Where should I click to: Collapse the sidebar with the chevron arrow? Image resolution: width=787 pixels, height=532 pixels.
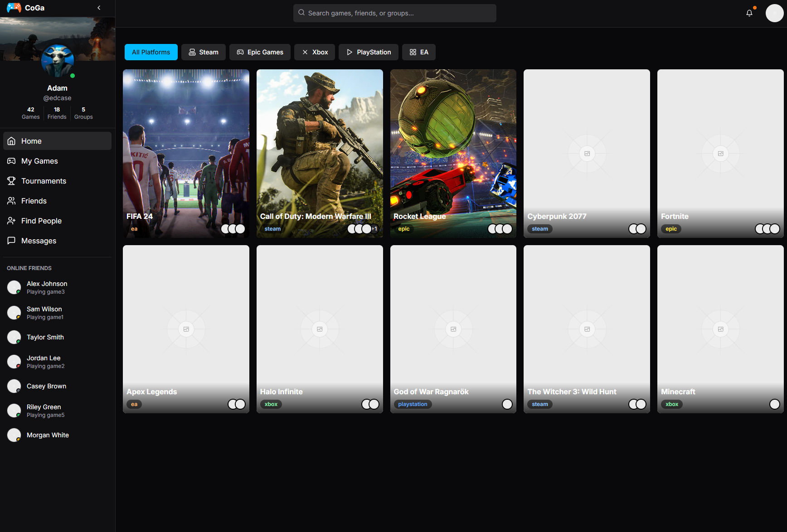(99, 8)
